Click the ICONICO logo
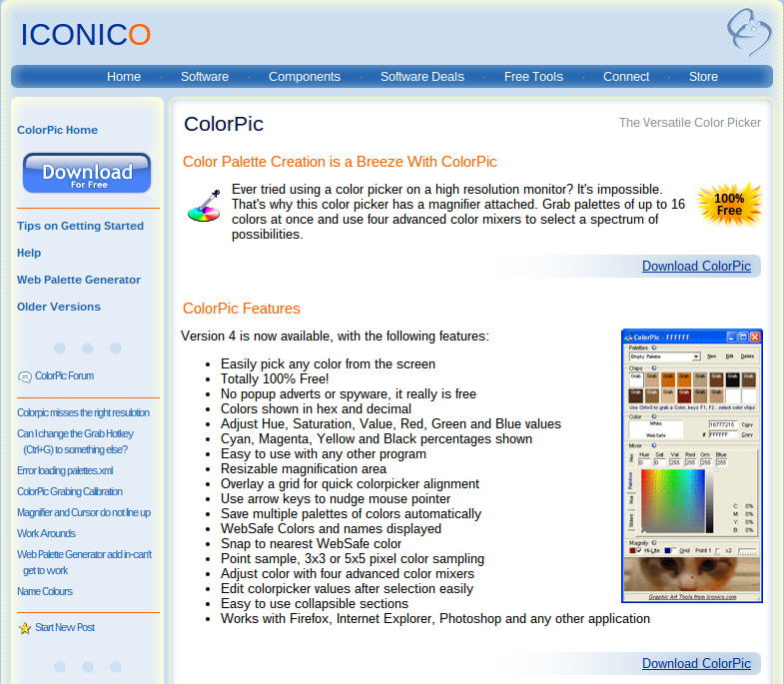The height and width of the screenshot is (684, 784). point(86,35)
